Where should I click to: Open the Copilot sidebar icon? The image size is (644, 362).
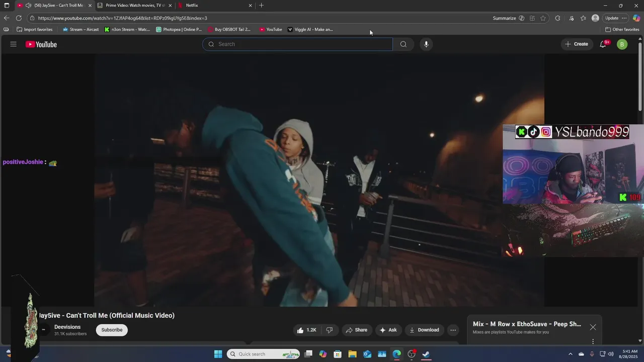pyautogui.click(x=636, y=18)
